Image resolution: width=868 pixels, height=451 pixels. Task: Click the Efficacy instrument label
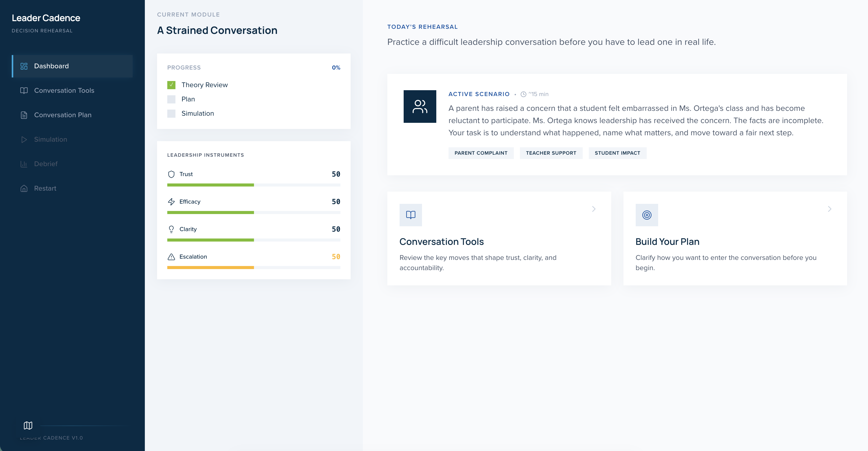coord(190,201)
